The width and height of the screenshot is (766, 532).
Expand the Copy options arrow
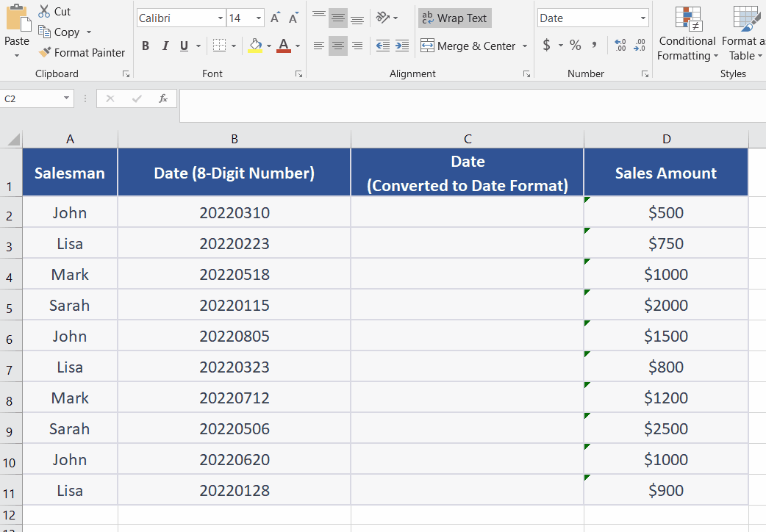click(89, 32)
